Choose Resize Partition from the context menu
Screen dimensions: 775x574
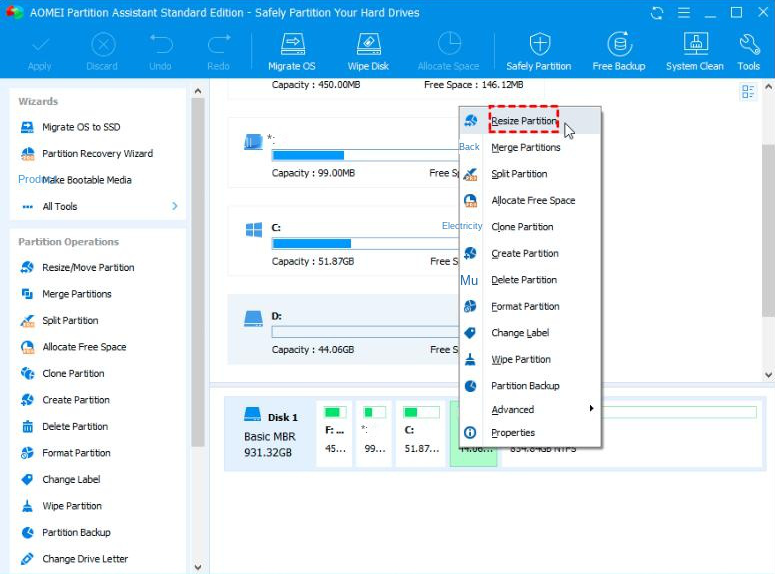pyautogui.click(x=524, y=121)
